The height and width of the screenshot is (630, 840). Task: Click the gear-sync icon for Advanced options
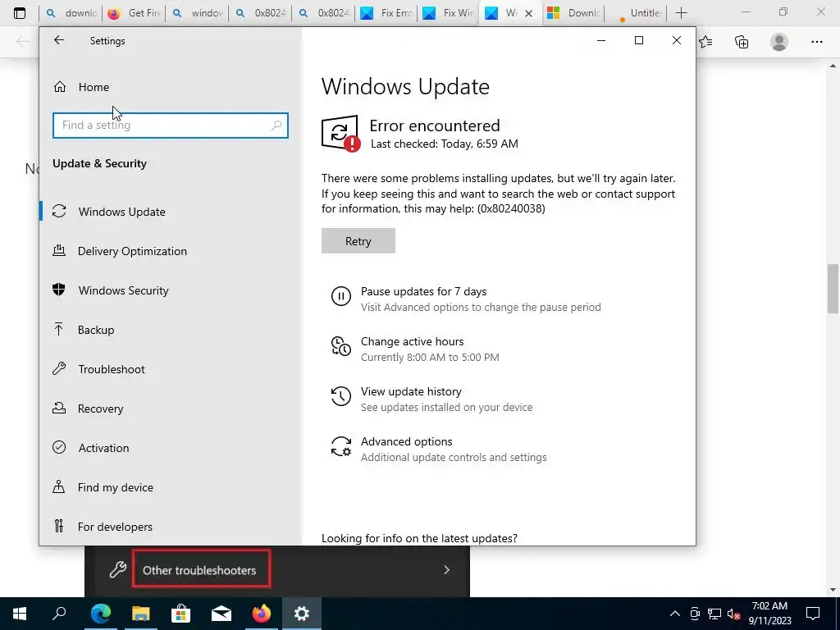[x=340, y=446]
